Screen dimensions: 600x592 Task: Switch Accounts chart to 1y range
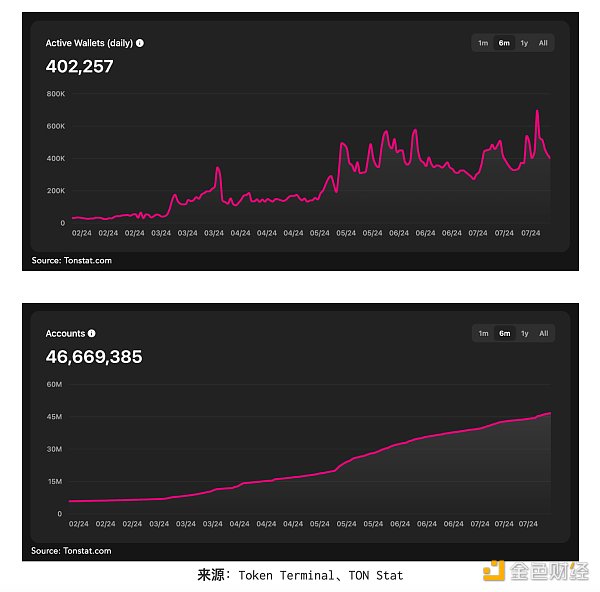525,333
